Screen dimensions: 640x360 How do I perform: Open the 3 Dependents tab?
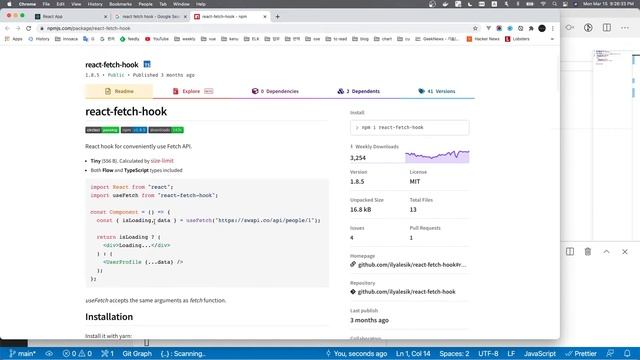pos(359,91)
